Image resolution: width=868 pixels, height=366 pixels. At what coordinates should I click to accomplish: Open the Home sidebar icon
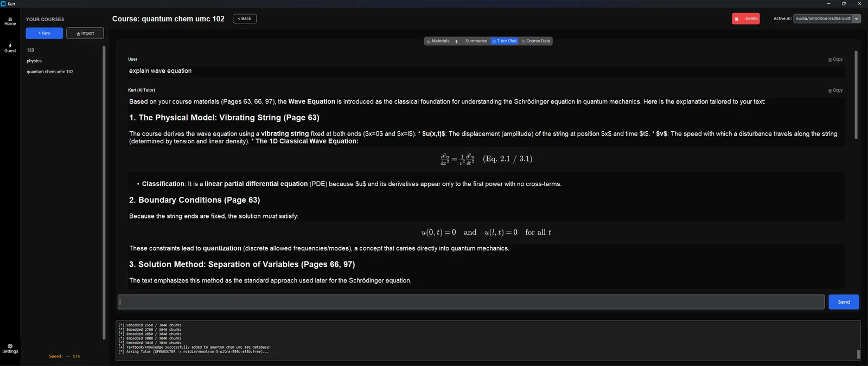coord(10,21)
